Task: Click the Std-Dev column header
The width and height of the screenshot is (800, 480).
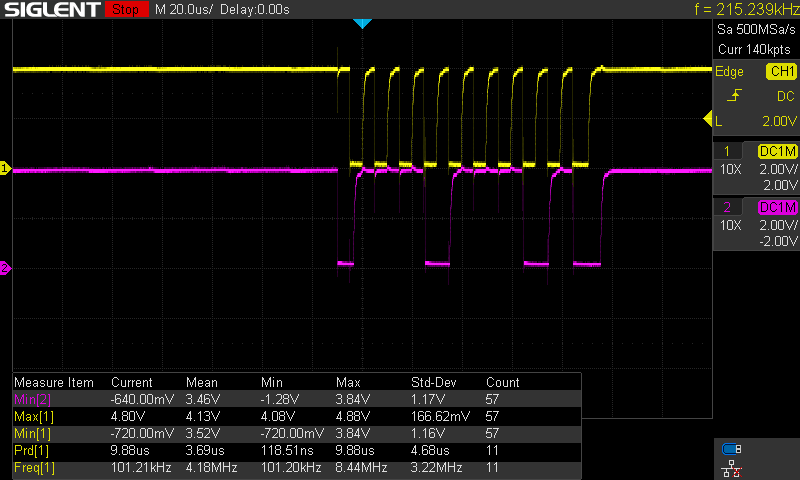Action: tap(434, 383)
